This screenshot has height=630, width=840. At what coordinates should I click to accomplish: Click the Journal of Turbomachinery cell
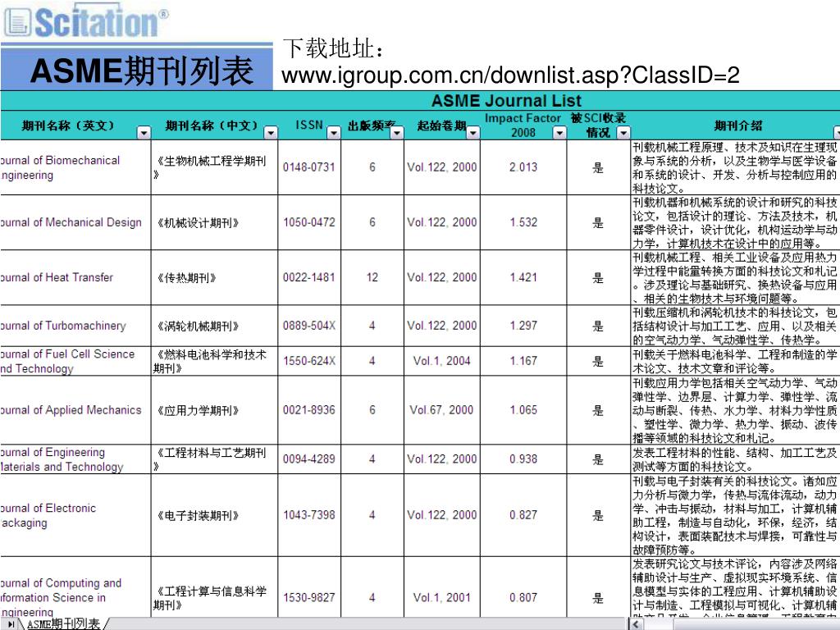tap(75, 326)
